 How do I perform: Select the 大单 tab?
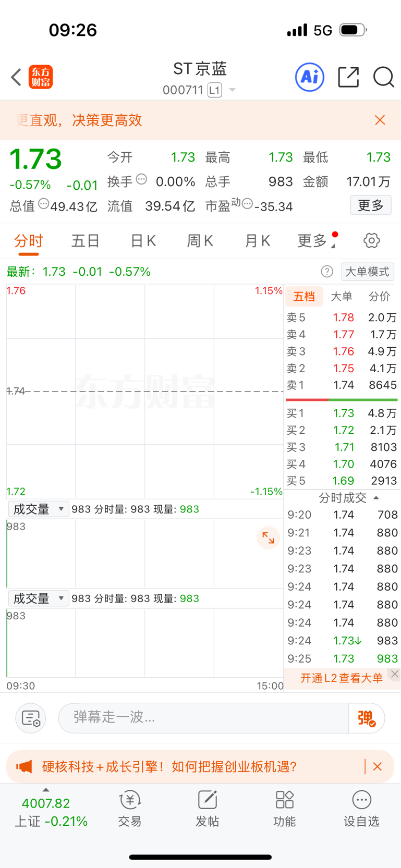pos(342,297)
